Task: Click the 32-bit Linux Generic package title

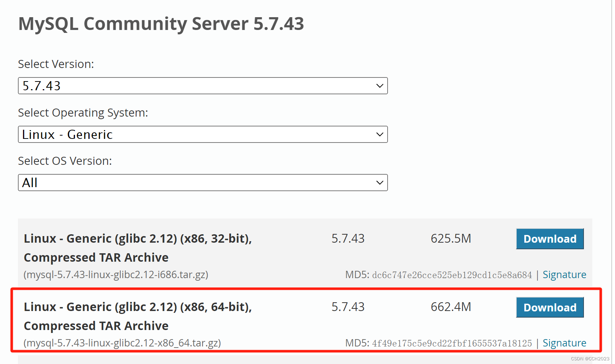Action: coord(137,239)
